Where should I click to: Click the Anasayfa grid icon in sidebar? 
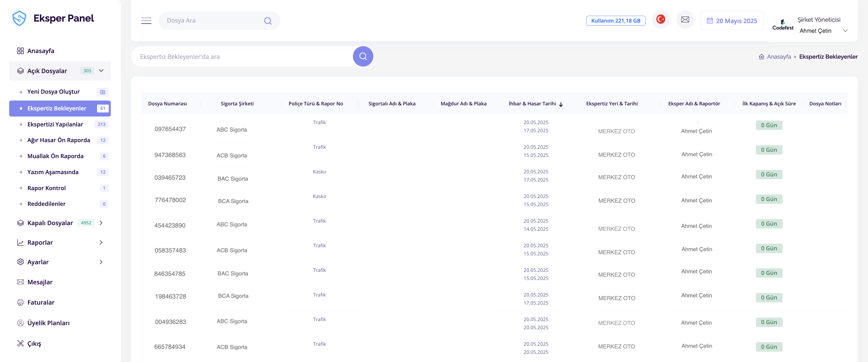point(20,51)
